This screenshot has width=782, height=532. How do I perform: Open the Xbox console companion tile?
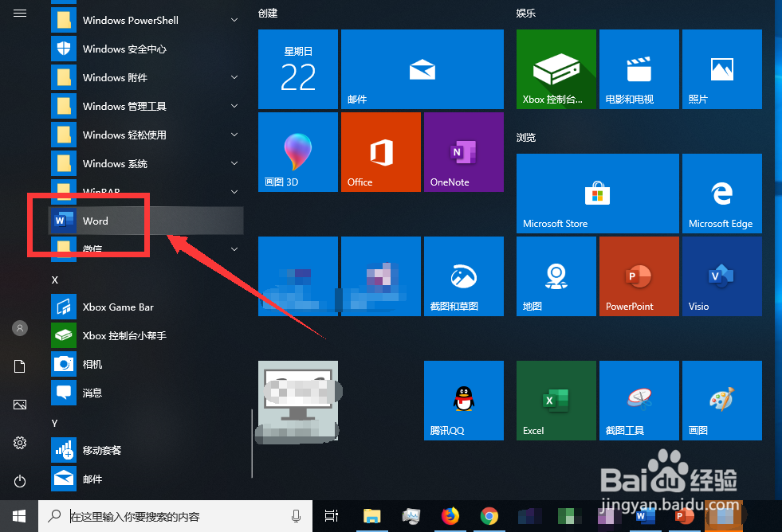556,69
